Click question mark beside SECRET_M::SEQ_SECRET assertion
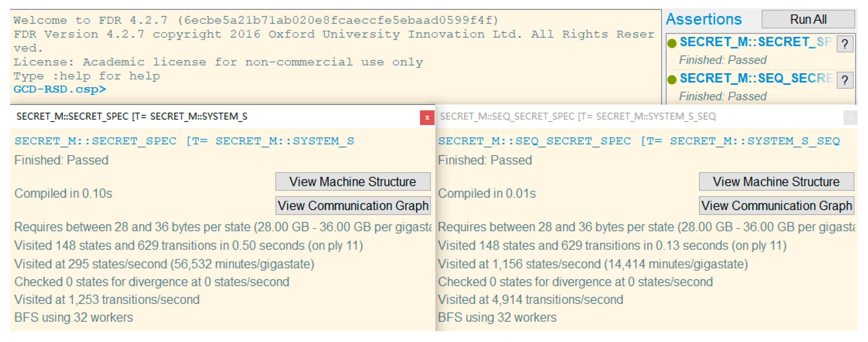 844,80
